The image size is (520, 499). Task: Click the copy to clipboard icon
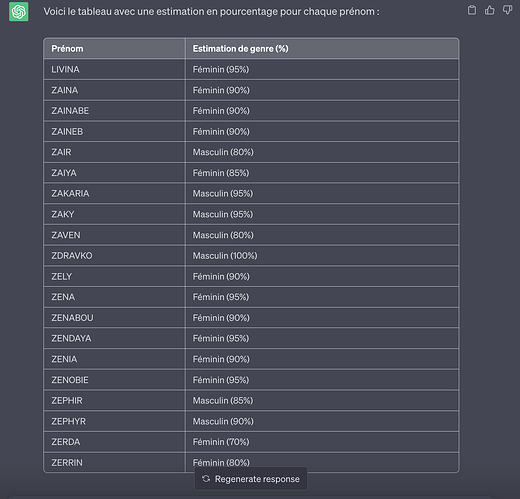click(472, 10)
